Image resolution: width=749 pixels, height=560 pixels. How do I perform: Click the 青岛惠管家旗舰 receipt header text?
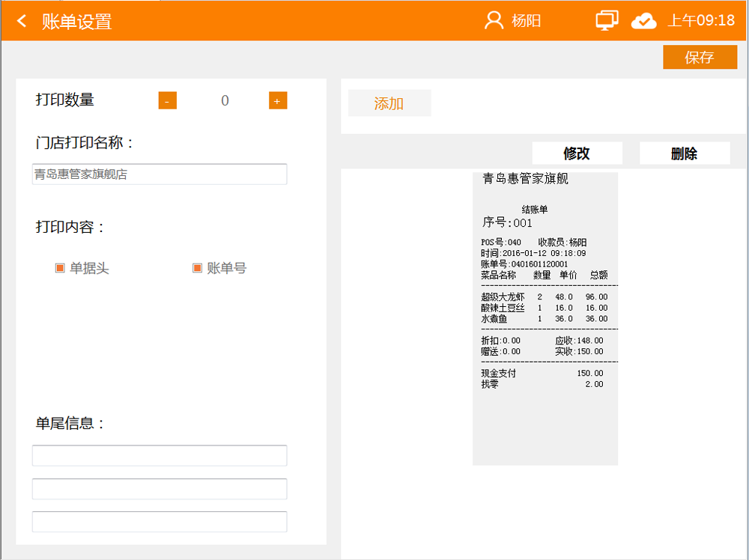pyautogui.click(x=526, y=178)
